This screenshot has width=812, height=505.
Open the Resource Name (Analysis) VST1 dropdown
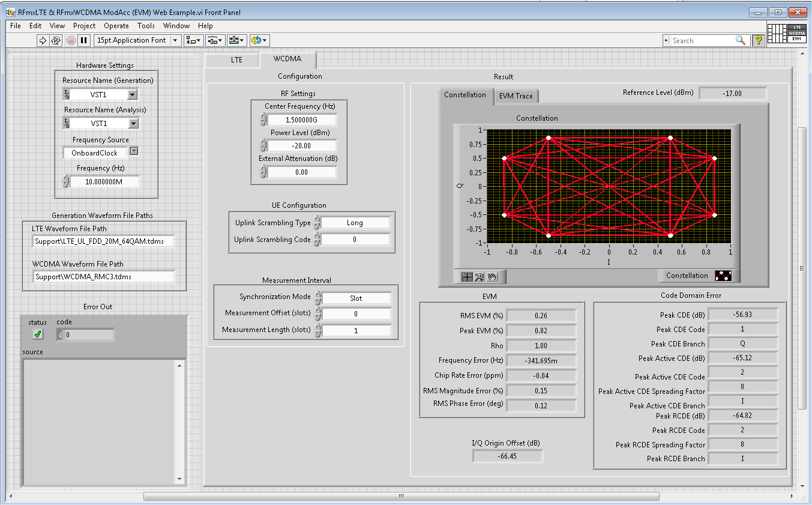pos(133,123)
